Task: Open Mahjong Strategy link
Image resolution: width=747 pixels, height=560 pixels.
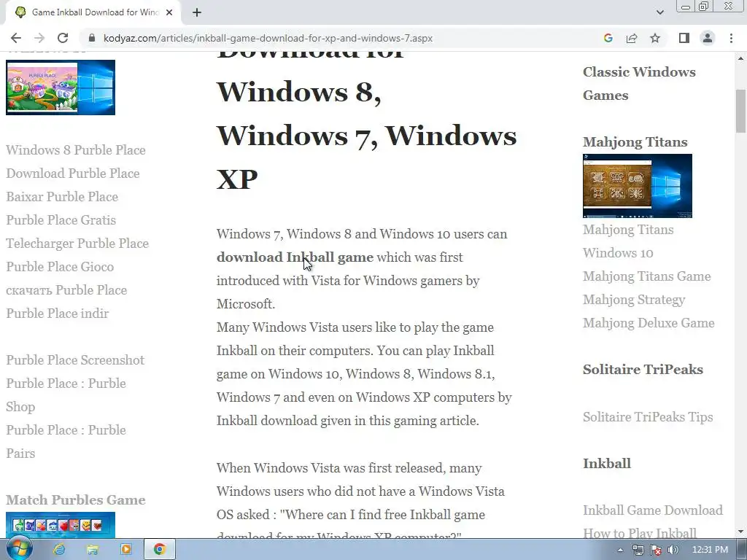Action: tap(634, 300)
